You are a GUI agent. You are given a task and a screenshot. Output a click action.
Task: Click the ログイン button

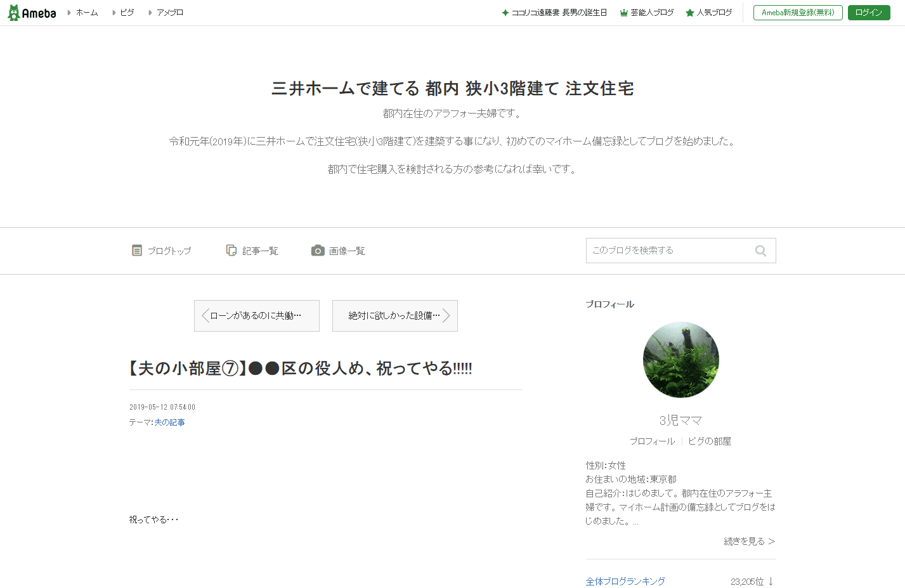(869, 13)
